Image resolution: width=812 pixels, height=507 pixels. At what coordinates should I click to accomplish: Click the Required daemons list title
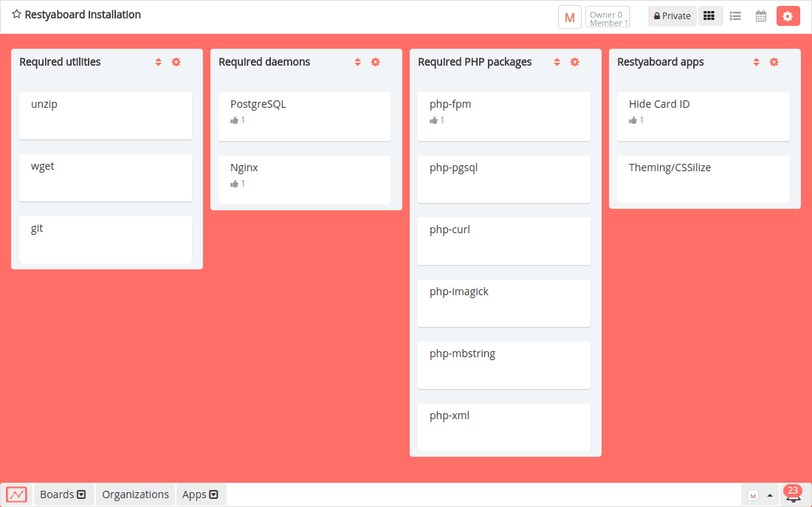coord(264,62)
